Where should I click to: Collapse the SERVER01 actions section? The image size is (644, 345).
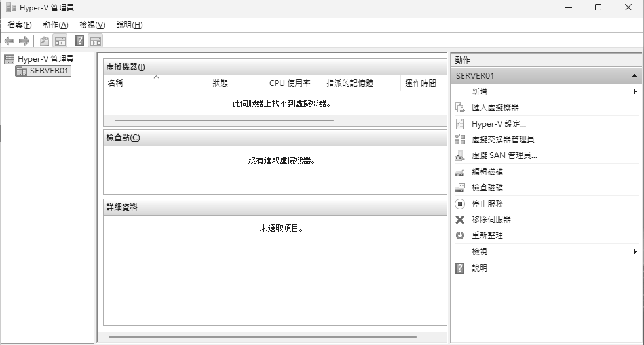(x=634, y=76)
